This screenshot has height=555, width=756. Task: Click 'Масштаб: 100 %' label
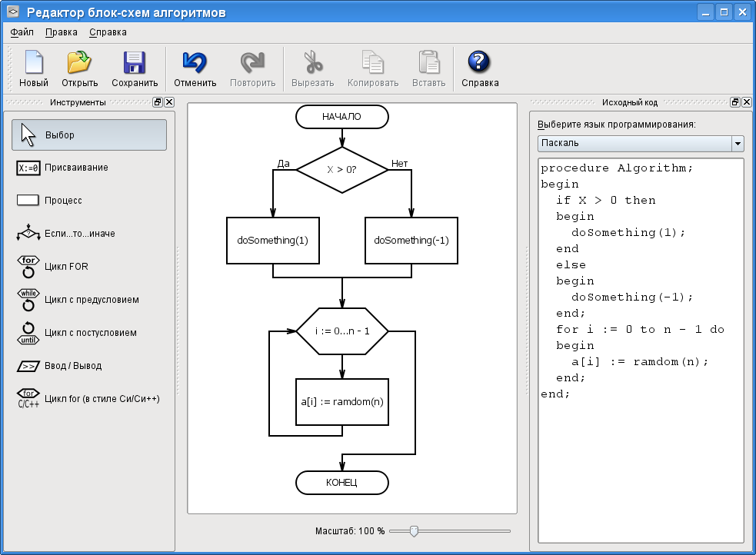click(x=350, y=531)
